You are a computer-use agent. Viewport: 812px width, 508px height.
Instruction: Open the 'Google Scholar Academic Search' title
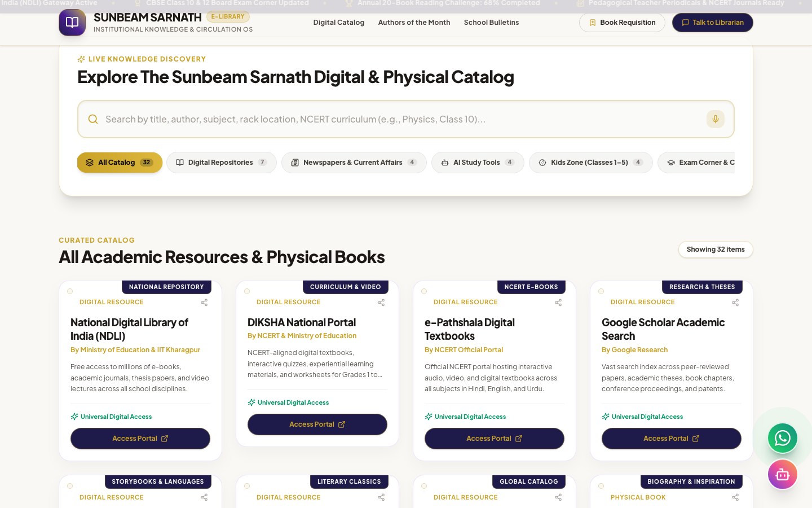tap(663, 329)
